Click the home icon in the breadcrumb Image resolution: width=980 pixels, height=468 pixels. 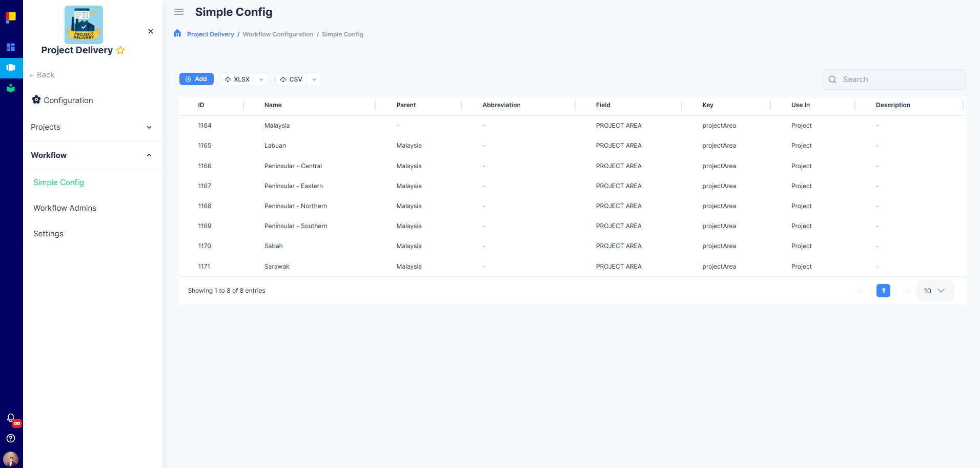[x=177, y=33]
